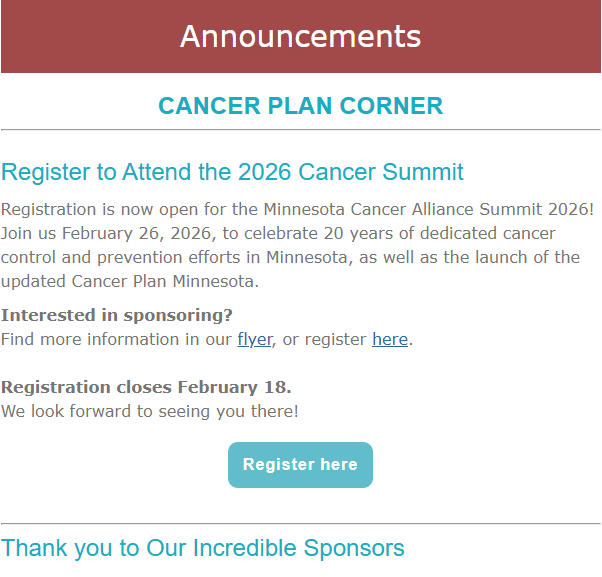Open the sponsorship flyer link
The image size is (602, 577).
coord(254,339)
